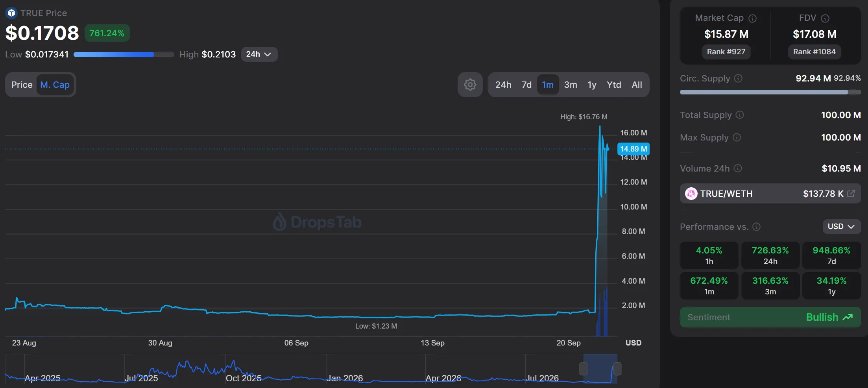Click the circulating supply progress bar
This screenshot has width=868, height=388.
point(770,92)
